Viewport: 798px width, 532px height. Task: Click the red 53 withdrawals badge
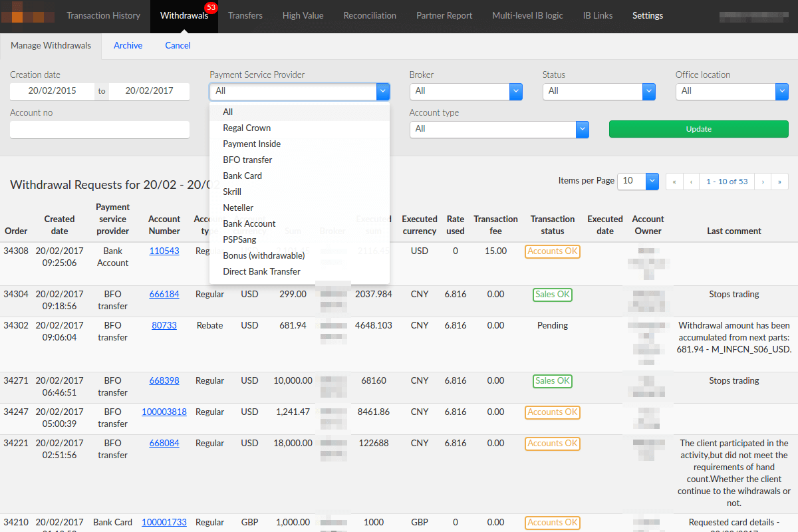[211, 8]
